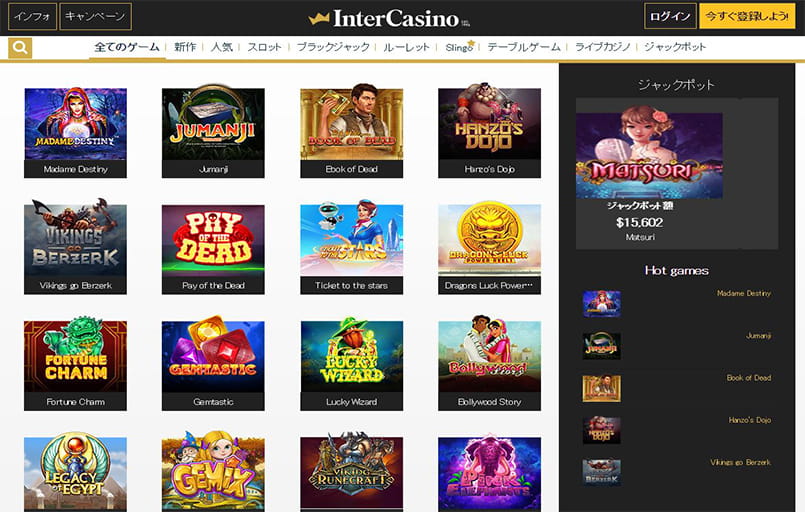Click the Hanzo's Dojo hot games link
This screenshot has height=512, width=805.
750,420
